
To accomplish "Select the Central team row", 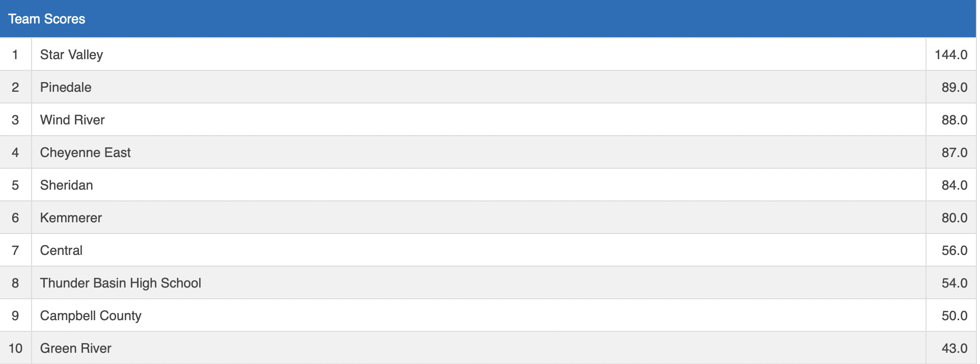I will pos(61,250).
